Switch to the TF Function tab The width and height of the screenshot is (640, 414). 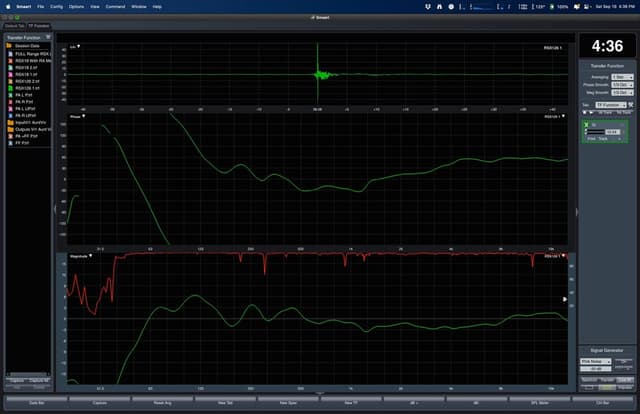(x=39, y=26)
